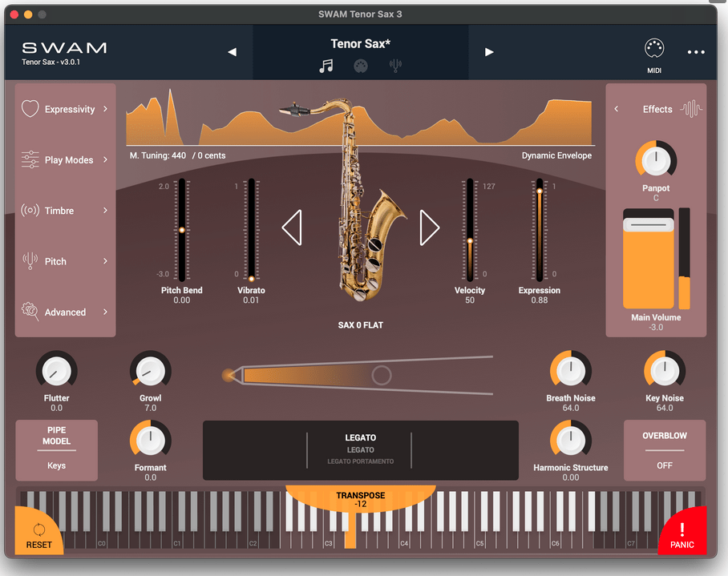Expand the Timbre section

[x=65, y=211]
